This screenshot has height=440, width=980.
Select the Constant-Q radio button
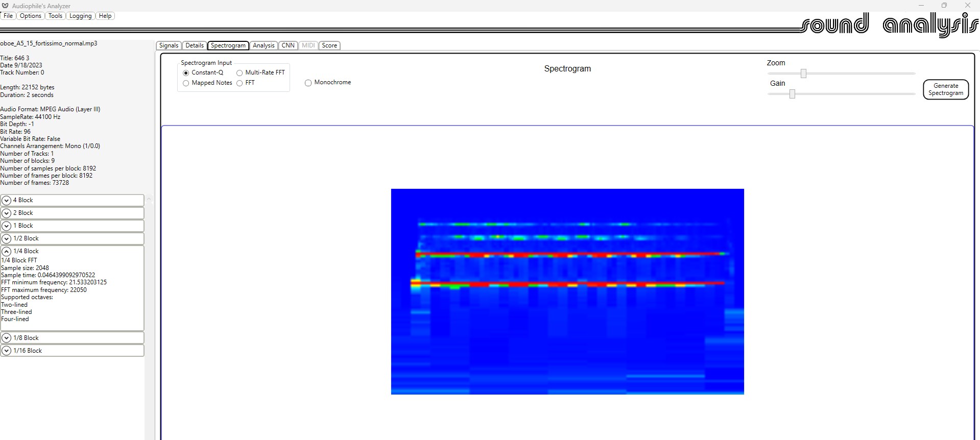[x=186, y=73]
